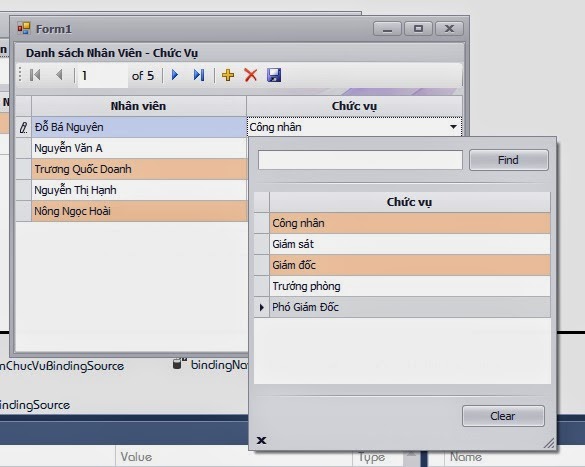The width and height of the screenshot is (585, 467).
Task: Minimize the Form1 window
Action: [x=387, y=29]
